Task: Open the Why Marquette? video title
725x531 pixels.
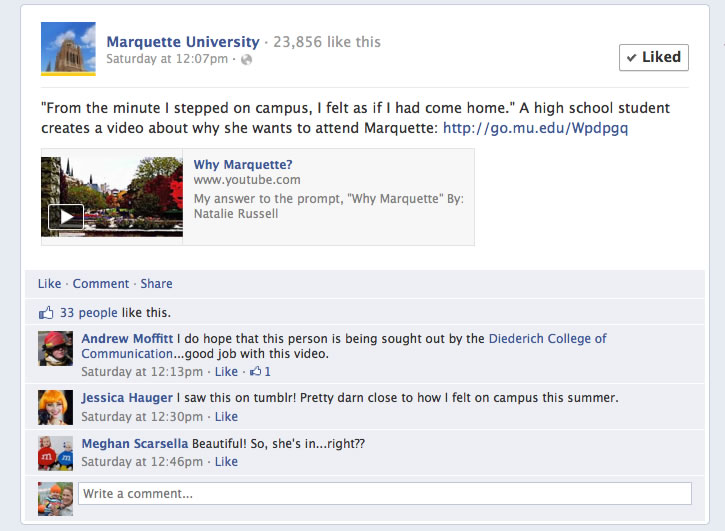Action: (243, 165)
